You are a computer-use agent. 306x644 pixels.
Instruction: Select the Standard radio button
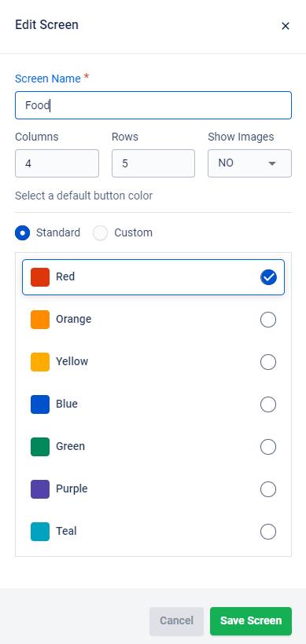pyautogui.click(x=23, y=233)
